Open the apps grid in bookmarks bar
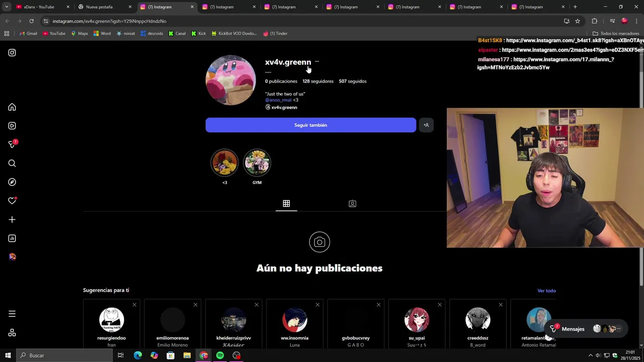644x362 pixels. point(7,34)
